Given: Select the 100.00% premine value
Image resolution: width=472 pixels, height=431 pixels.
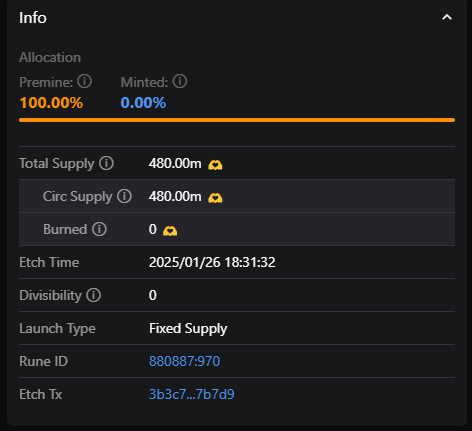Looking at the screenshot, I should (x=51, y=103).
